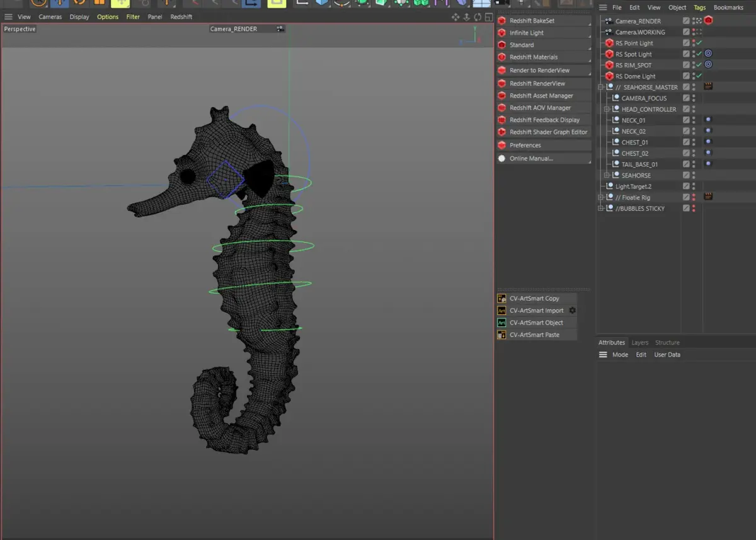Click the CV-ArtSmart Object icon
756x540 pixels.
pos(502,323)
